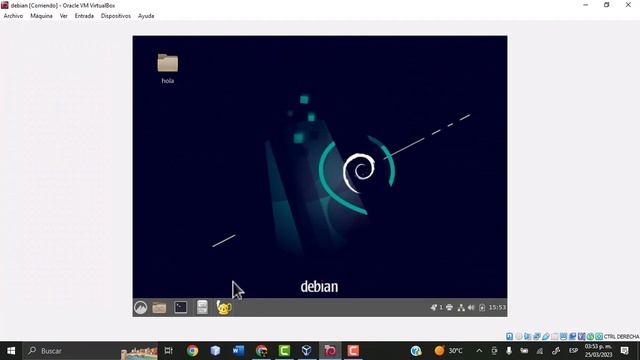
Task: Click the help question mark icon in taskbar
Action: [416, 351]
